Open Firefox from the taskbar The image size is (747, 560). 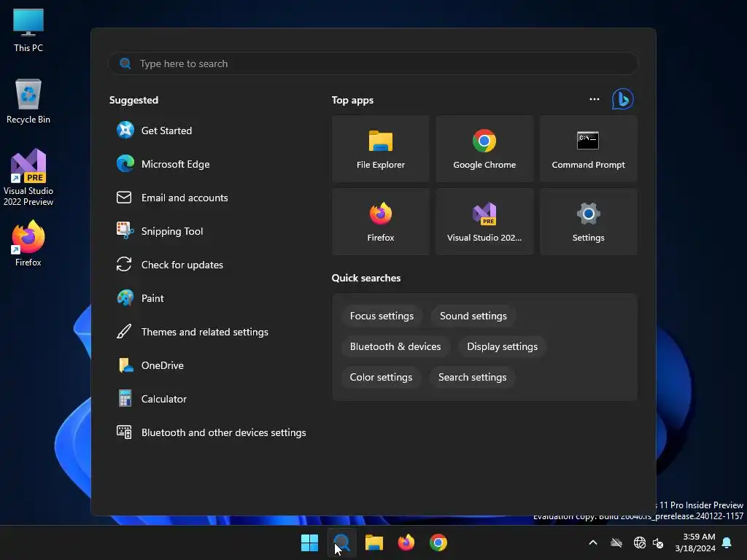(406, 542)
